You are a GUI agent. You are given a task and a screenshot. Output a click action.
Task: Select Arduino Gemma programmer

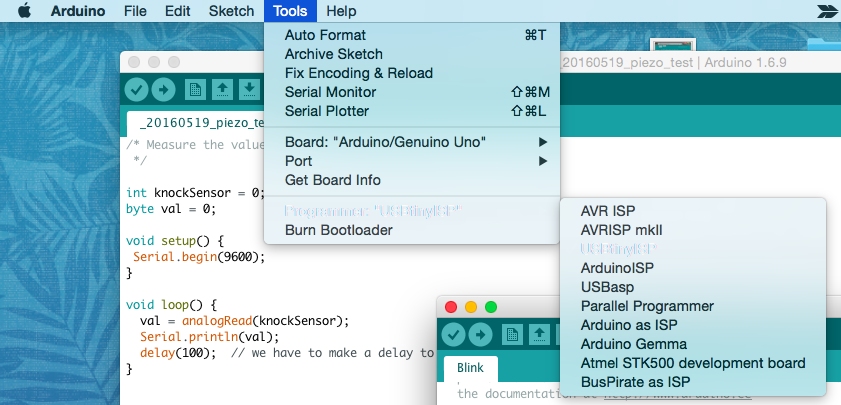click(x=692, y=344)
